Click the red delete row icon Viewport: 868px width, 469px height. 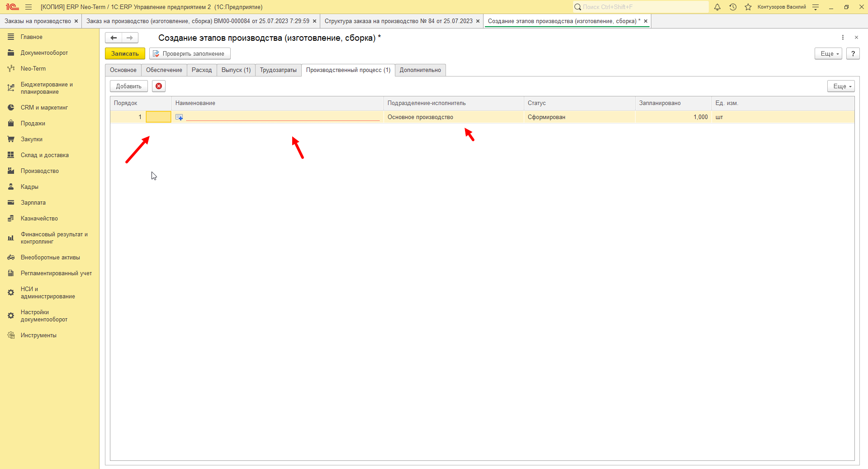tap(159, 86)
